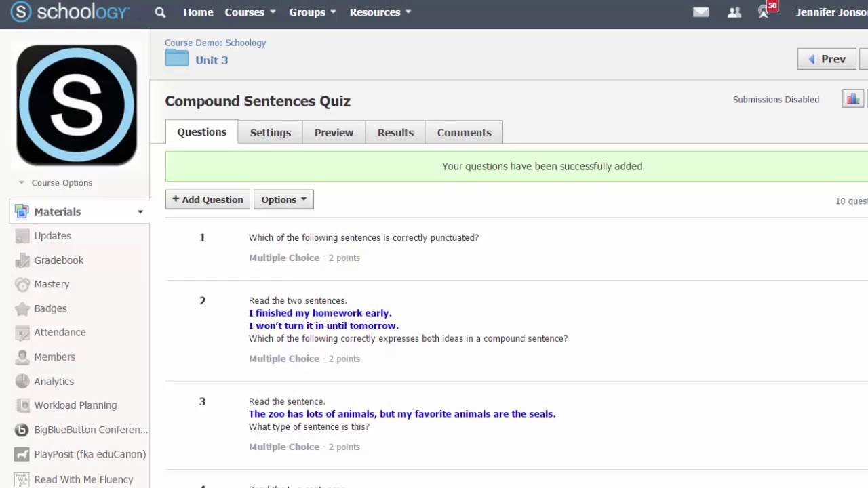
Task: Expand the Courses menu
Action: point(250,12)
